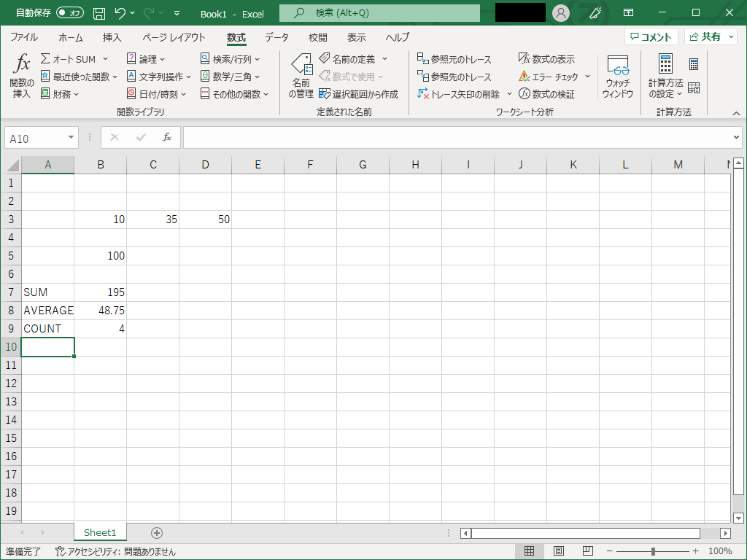Open the ウォッチ ウィンドウ Watch Window
The image size is (747, 560).
coord(617,76)
